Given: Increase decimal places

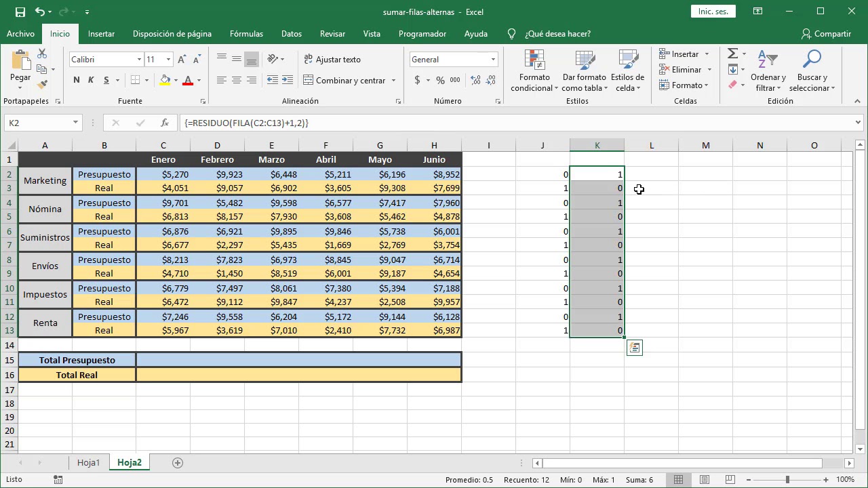Looking at the screenshot, I should click(474, 80).
